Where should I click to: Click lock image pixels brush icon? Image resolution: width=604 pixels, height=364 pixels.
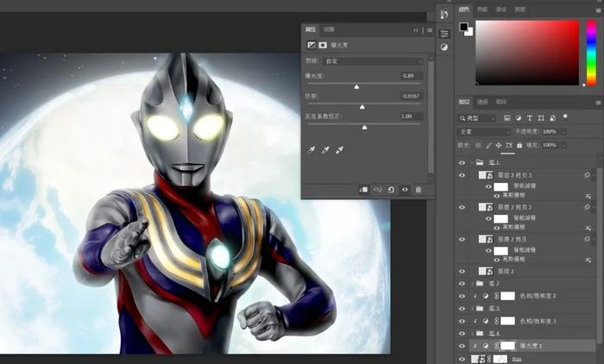coord(488,145)
